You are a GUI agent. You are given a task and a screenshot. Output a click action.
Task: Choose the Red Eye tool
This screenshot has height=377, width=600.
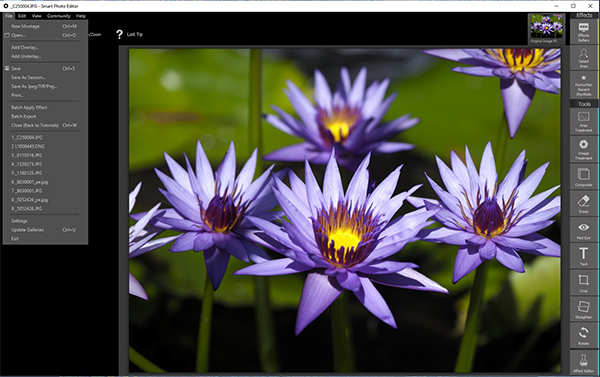[584, 230]
